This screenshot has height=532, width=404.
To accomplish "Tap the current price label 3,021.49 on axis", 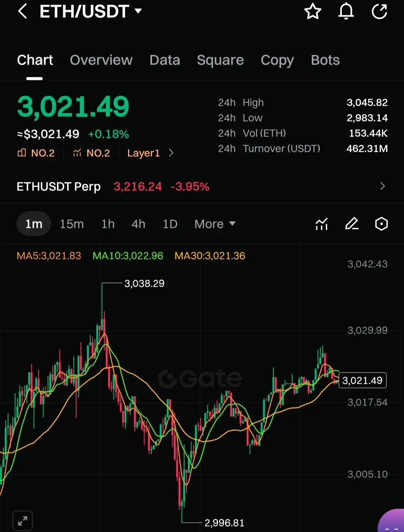I will (362, 381).
